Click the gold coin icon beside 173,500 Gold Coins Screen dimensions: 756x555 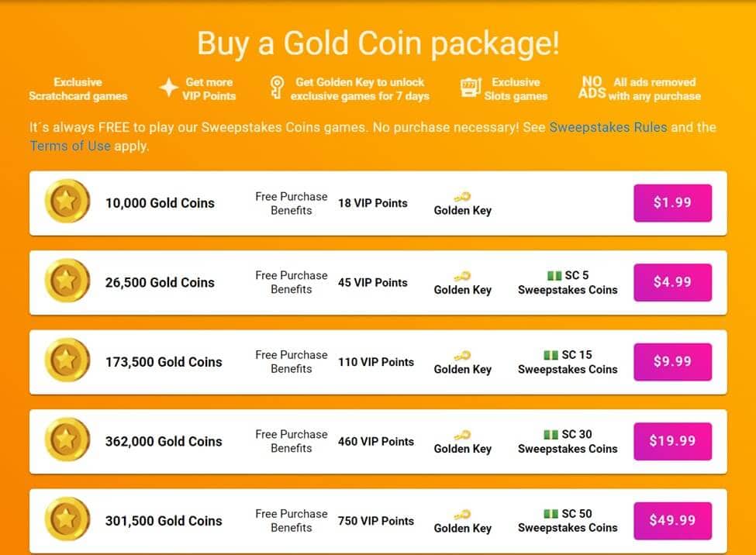coord(67,360)
